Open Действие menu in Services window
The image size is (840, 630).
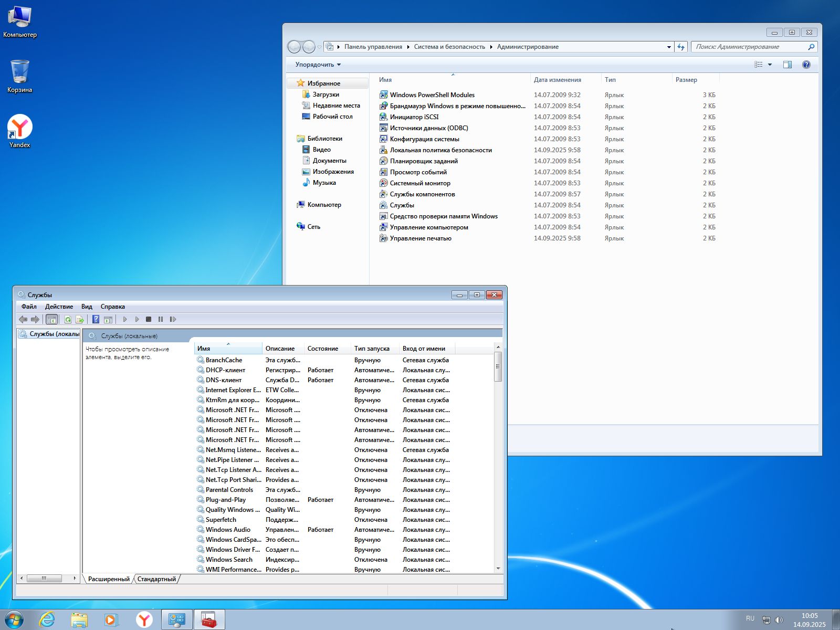pyautogui.click(x=59, y=307)
